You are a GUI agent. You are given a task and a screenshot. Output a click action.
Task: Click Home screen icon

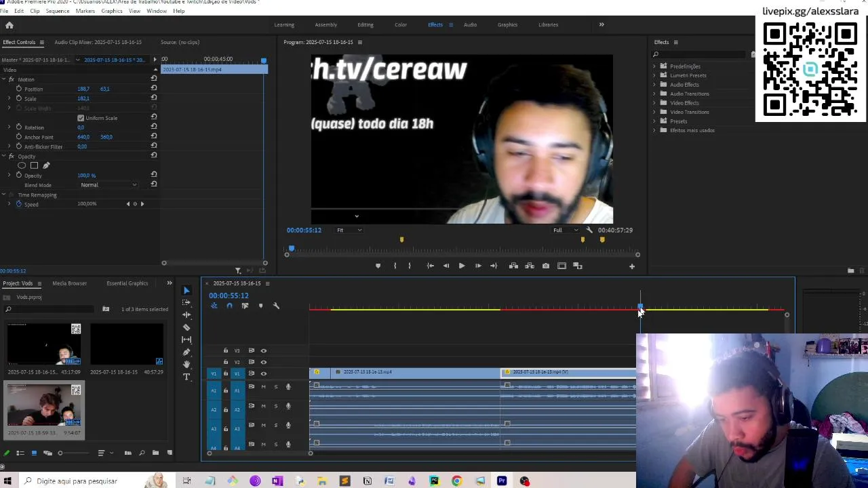[x=9, y=25]
